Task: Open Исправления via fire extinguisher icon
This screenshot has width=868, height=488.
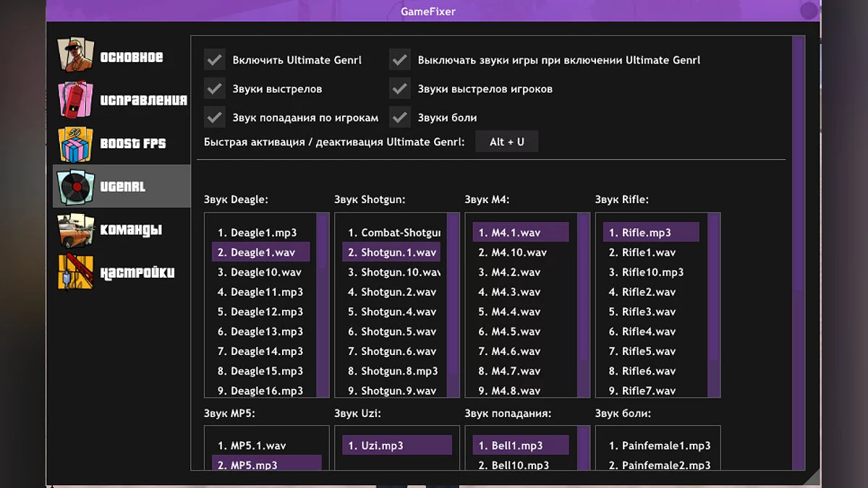Action: pyautogui.click(x=76, y=100)
